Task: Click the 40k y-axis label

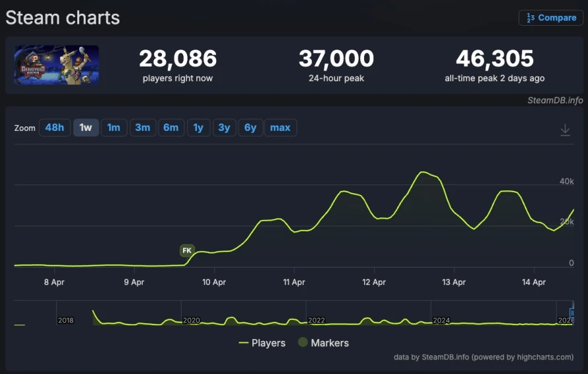Action: tap(567, 181)
